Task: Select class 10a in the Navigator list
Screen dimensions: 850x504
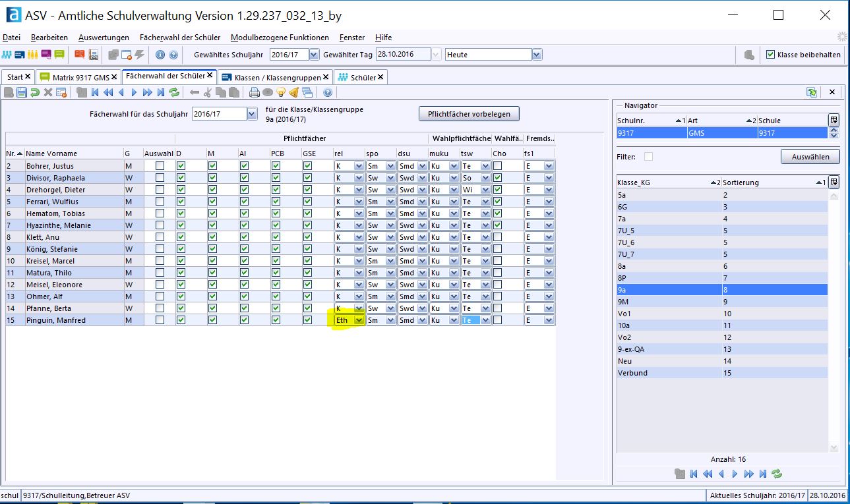Action: pos(722,325)
